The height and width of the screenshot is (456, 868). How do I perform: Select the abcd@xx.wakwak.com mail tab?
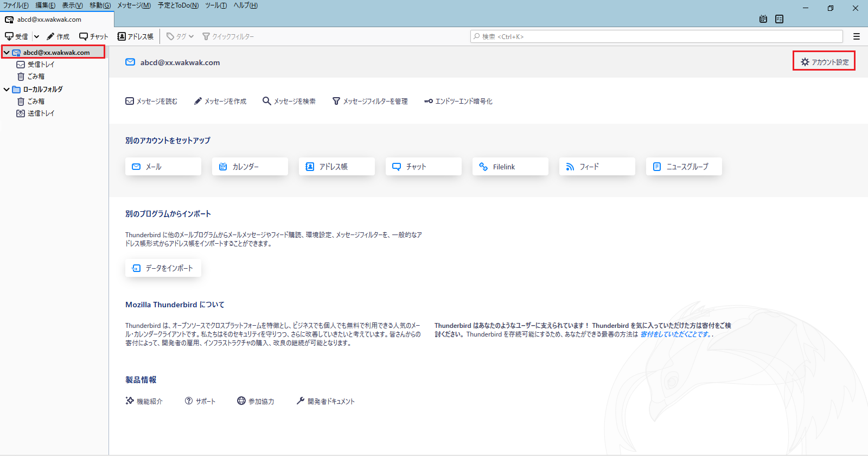point(57,20)
